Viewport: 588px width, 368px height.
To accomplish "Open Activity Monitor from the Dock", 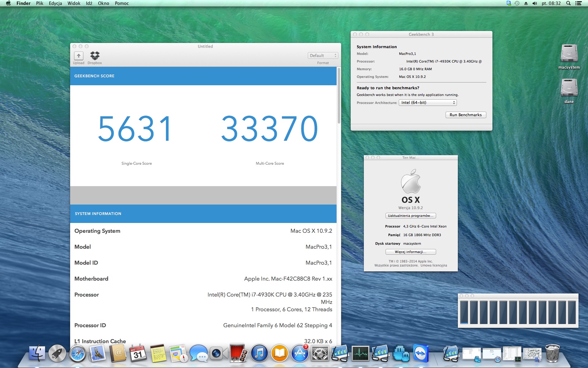I will (360, 353).
